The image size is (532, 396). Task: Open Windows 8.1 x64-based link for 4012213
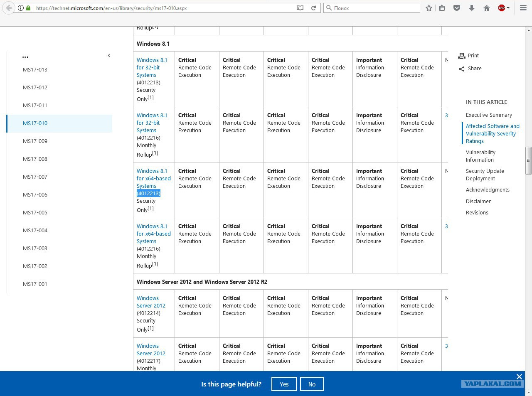tap(154, 178)
